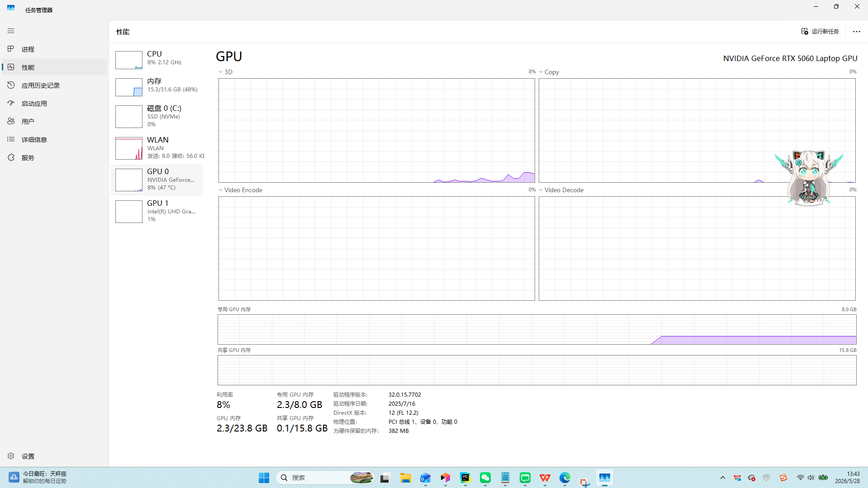This screenshot has width=868, height=488.
Task: Toggle the 中 input mode indicator
Action: coord(766,478)
